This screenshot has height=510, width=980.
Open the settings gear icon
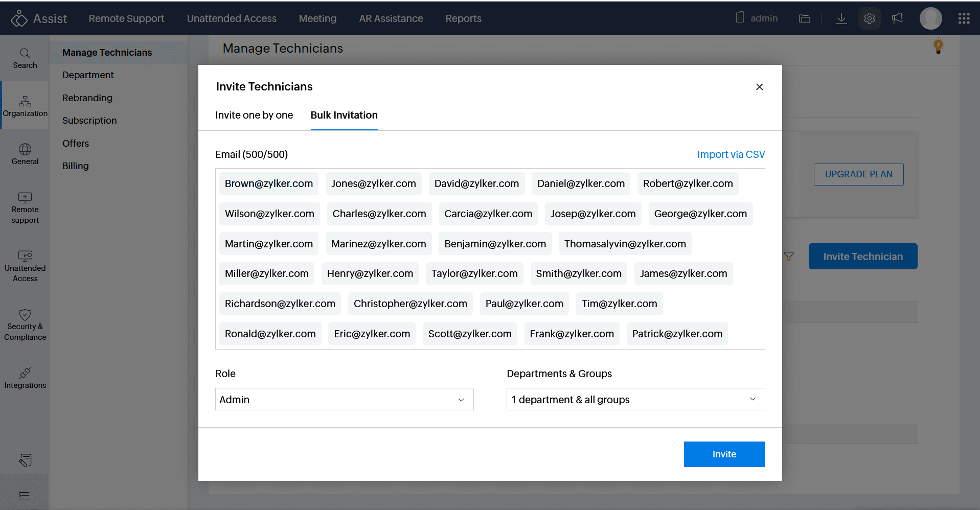point(869,19)
